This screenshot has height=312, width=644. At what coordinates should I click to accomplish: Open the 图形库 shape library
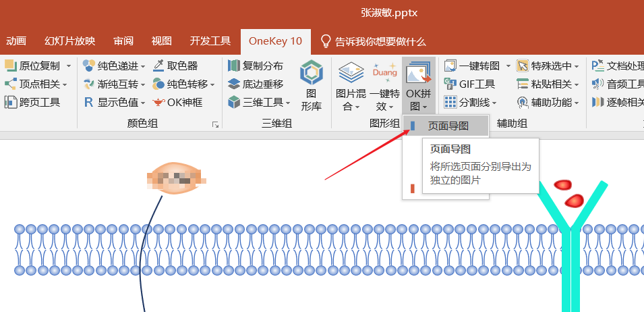coord(312,86)
